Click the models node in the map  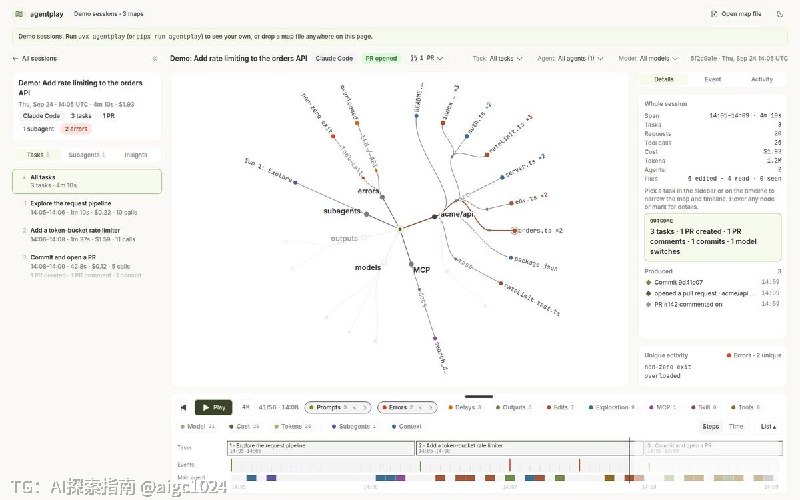click(x=384, y=262)
